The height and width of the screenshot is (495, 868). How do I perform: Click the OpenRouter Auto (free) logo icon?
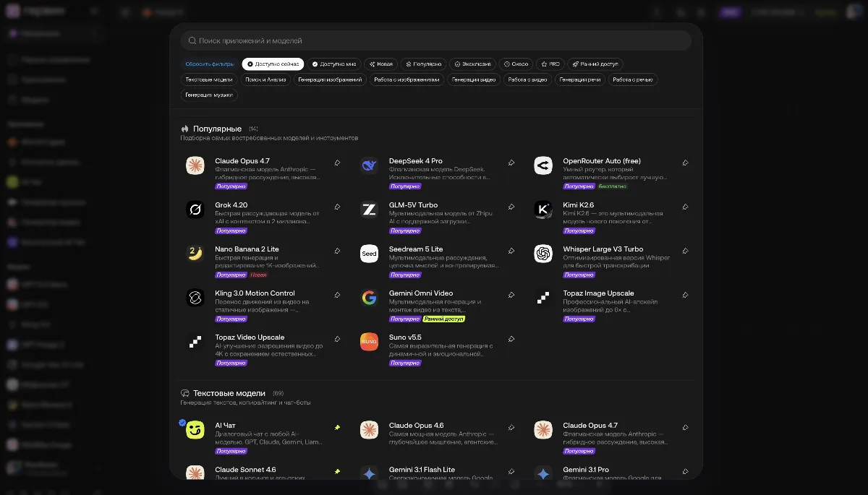pyautogui.click(x=543, y=165)
